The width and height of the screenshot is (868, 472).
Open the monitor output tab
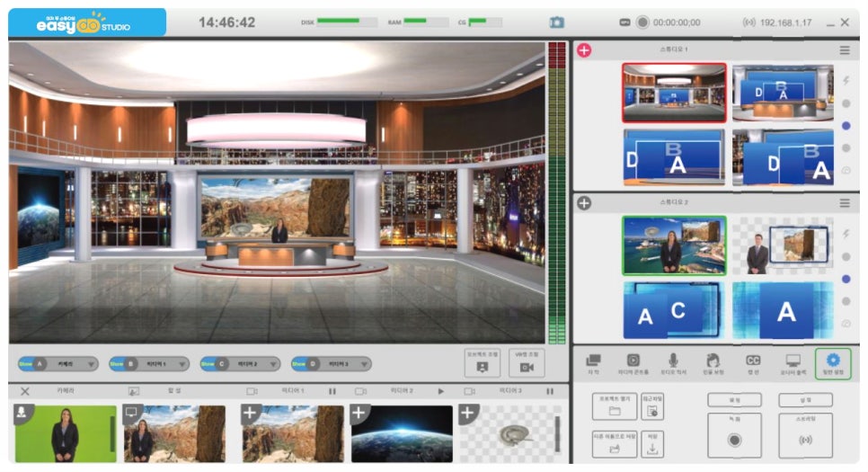pyautogui.click(x=793, y=364)
